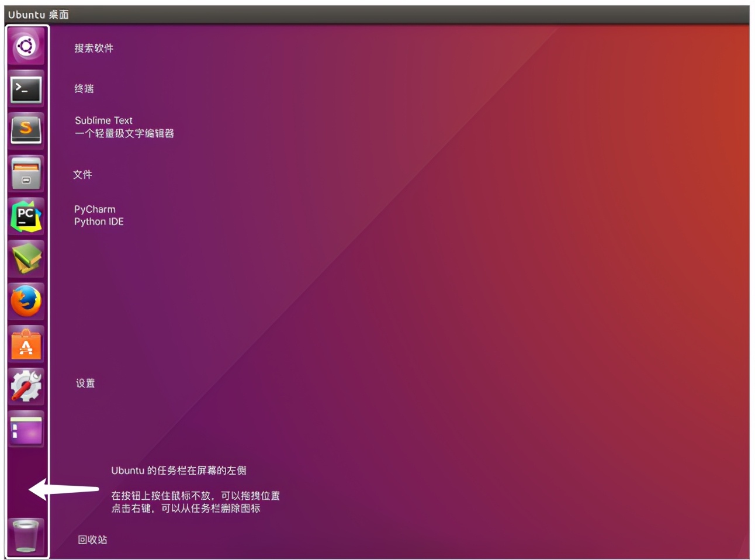
Task: Open the workspace switcher icon
Action: click(26, 429)
